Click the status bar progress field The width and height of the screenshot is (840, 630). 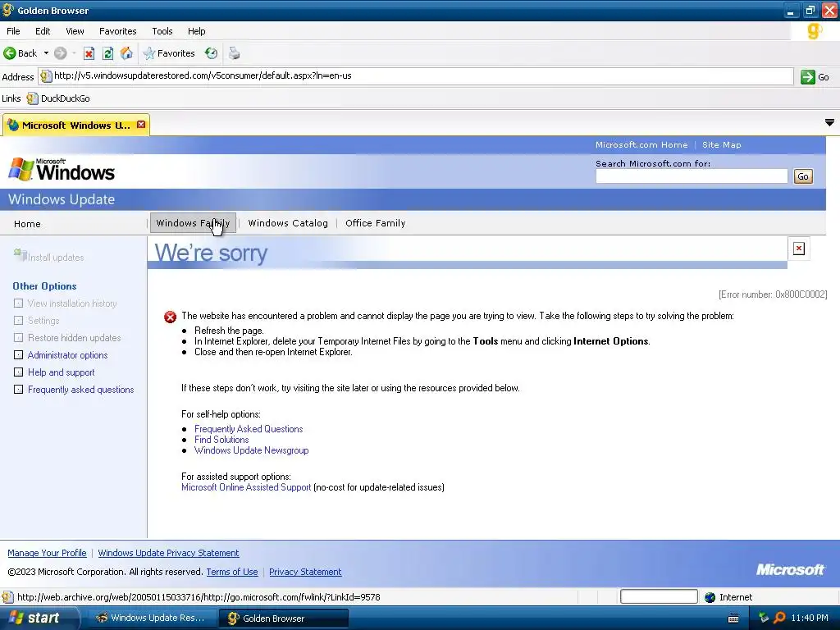point(659,596)
